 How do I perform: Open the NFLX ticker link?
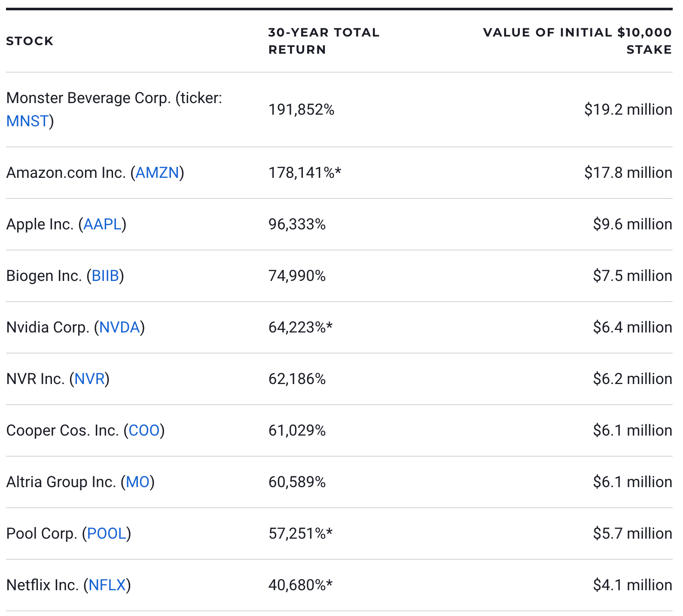point(107,585)
